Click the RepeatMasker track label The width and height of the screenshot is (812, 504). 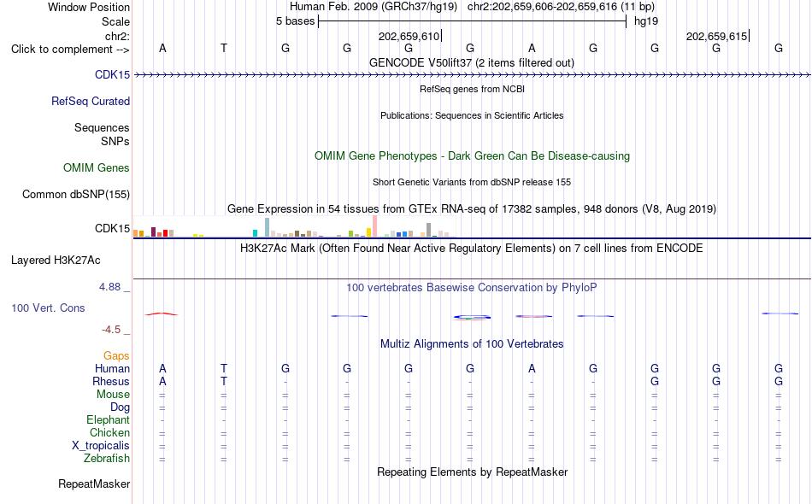click(x=94, y=483)
